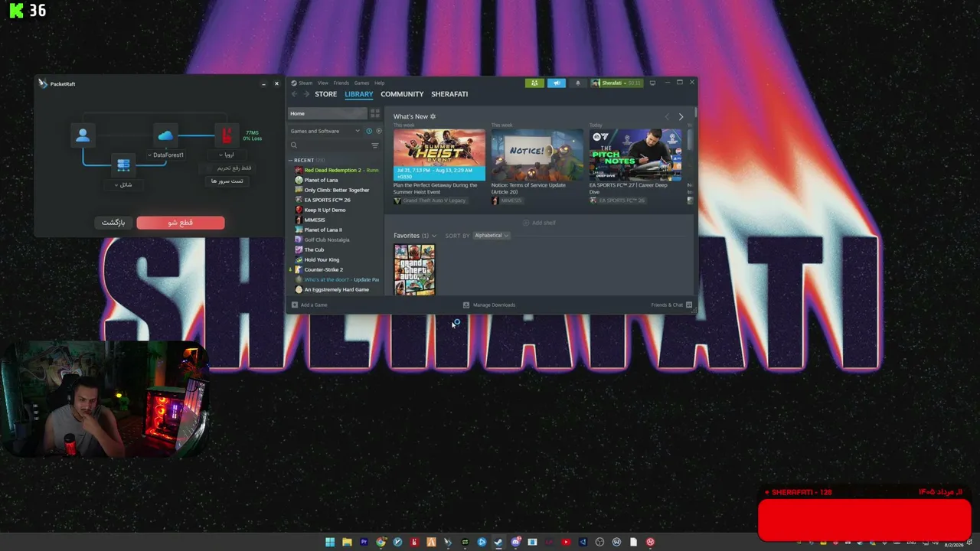This screenshot has width=980, height=551.
Task: Open the Terms of Service Notice thumbnail
Action: click(x=537, y=155)
